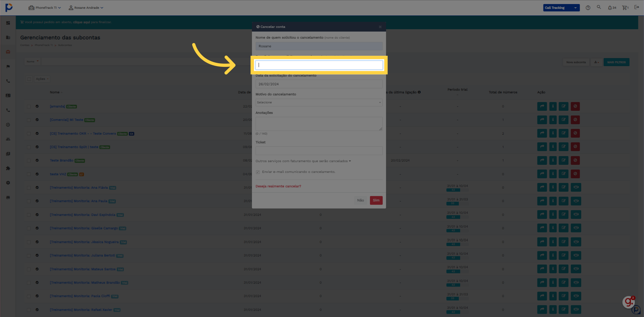Check the teste VHZ row checkbox

(x=29, y=174)
